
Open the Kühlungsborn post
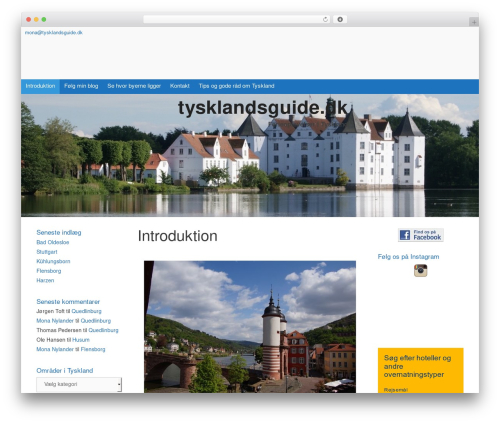tap(53, 261)
